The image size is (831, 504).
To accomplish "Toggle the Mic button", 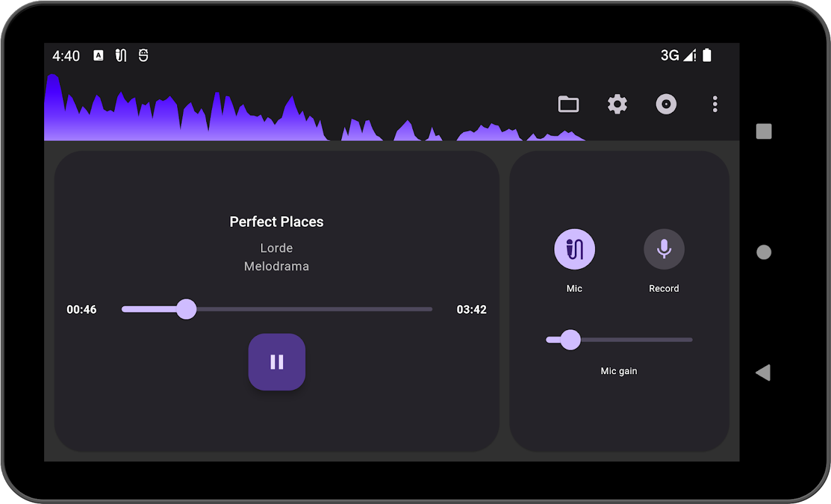I will pos(574,249).
